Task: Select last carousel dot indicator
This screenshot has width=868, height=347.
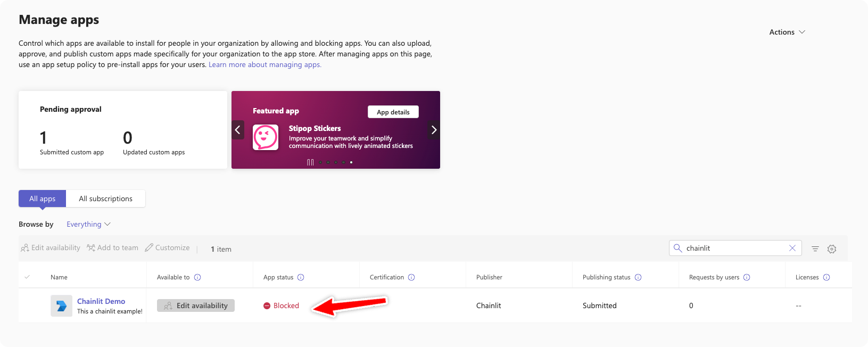Action: (351, 162)
